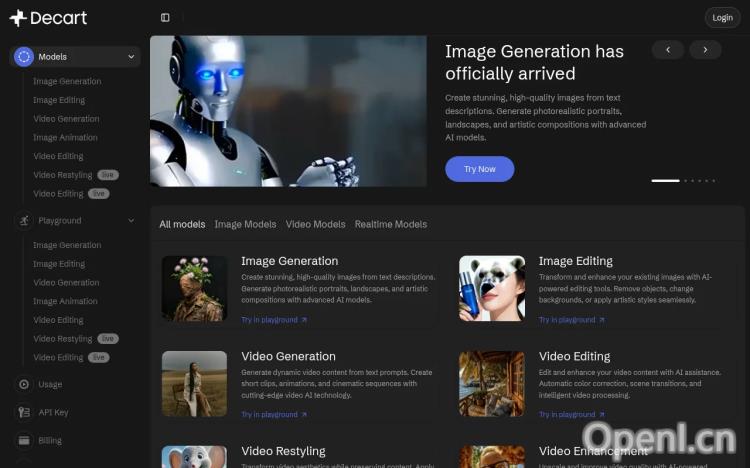Open Image Editing 'Try in playground' link
Viewport: 750px width, 468px height.
point(571,320)
